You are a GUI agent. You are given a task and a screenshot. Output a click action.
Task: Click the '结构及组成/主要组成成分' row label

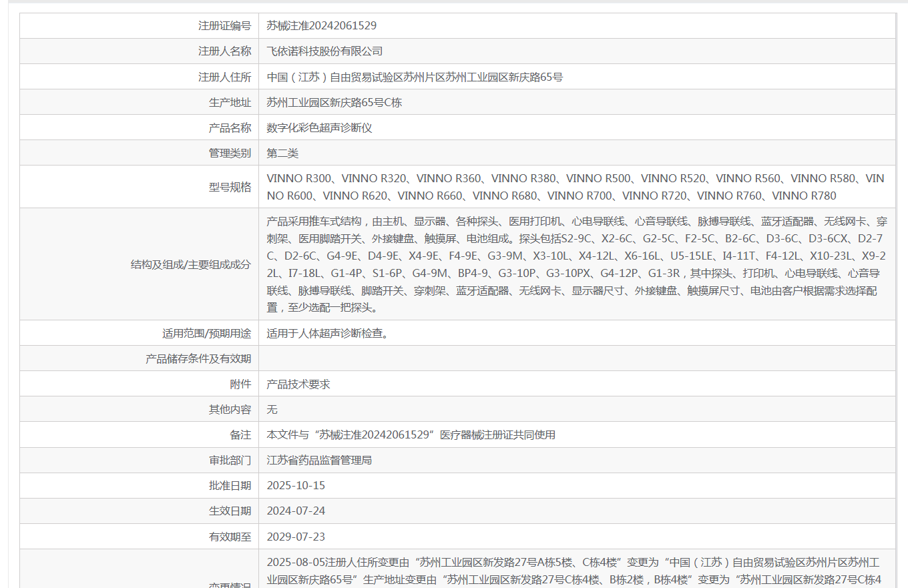[191, 264]
